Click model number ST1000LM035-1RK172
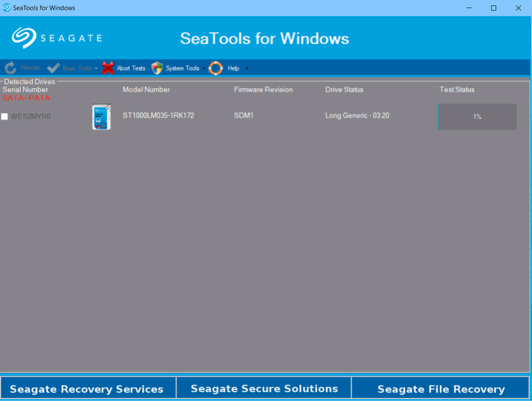 (158, 115)
